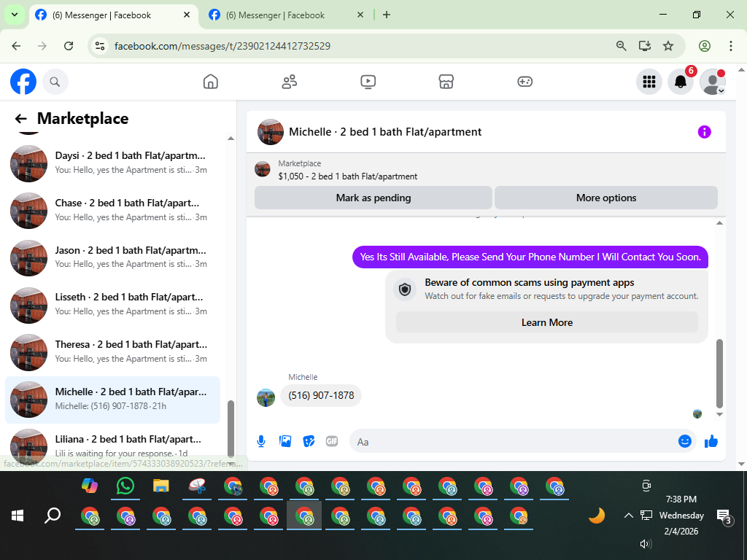
Task: Click the install app icon in address bar
Action: point(645,46)
